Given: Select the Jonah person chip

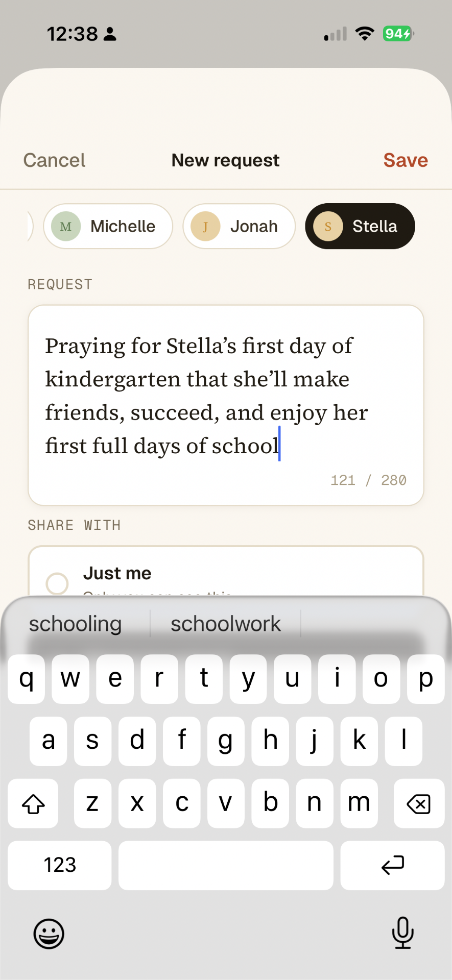Looking at the screenshot, I should 239,226.
